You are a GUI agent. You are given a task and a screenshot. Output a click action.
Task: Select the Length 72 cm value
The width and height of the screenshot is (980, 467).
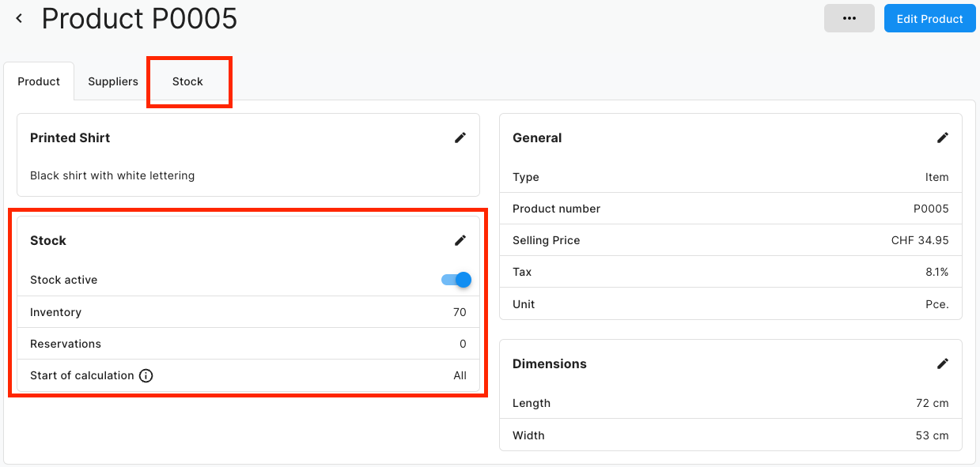click(x=932, y=403)
